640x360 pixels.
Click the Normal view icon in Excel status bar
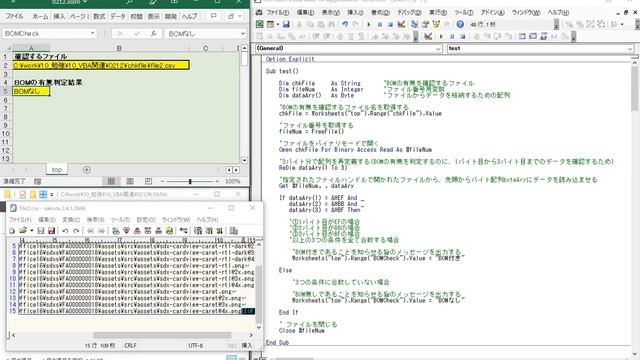pyautogui.click(x=111, y=181)
